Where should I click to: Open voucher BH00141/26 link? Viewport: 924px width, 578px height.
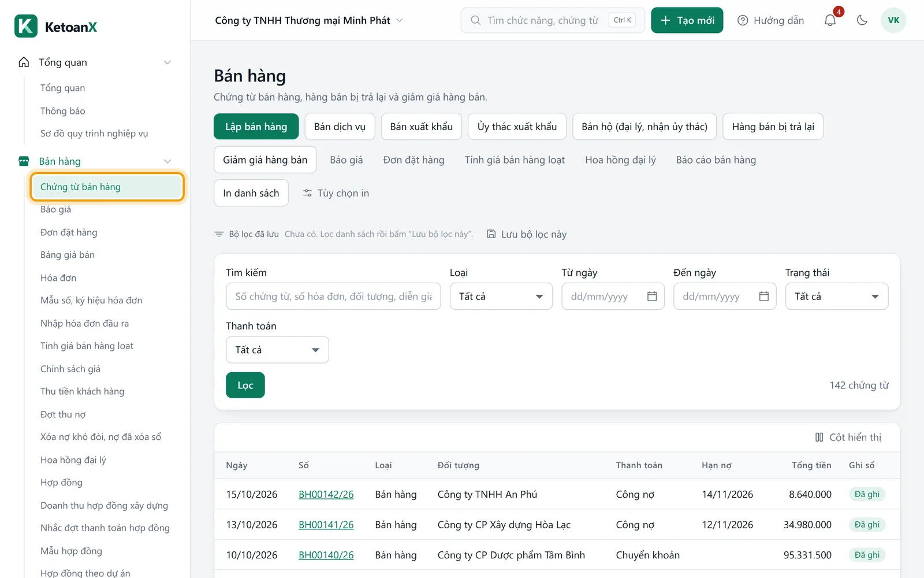326,525
